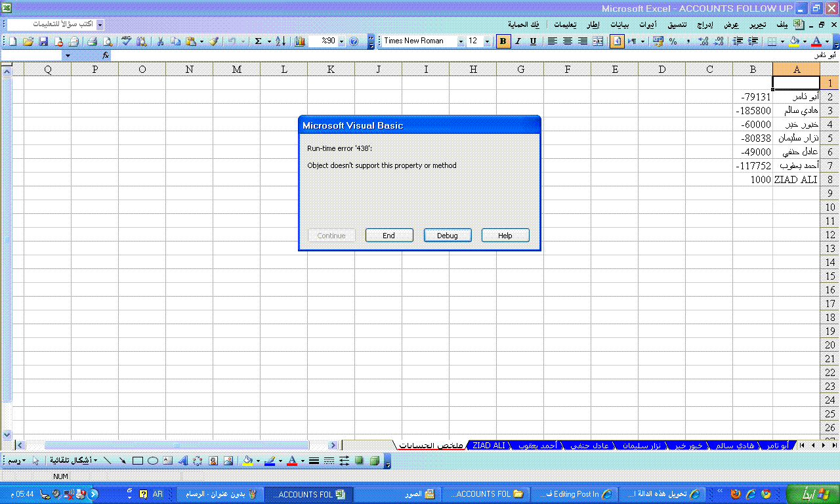Click the Save diskette icon
The image size is (840, 504).
(x=43, y=41)
